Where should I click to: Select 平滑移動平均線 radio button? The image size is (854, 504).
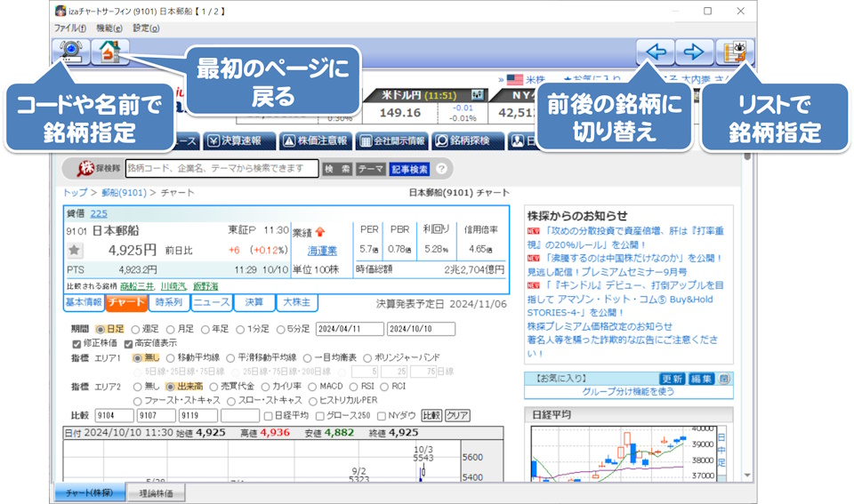click(x=230, y=358)
